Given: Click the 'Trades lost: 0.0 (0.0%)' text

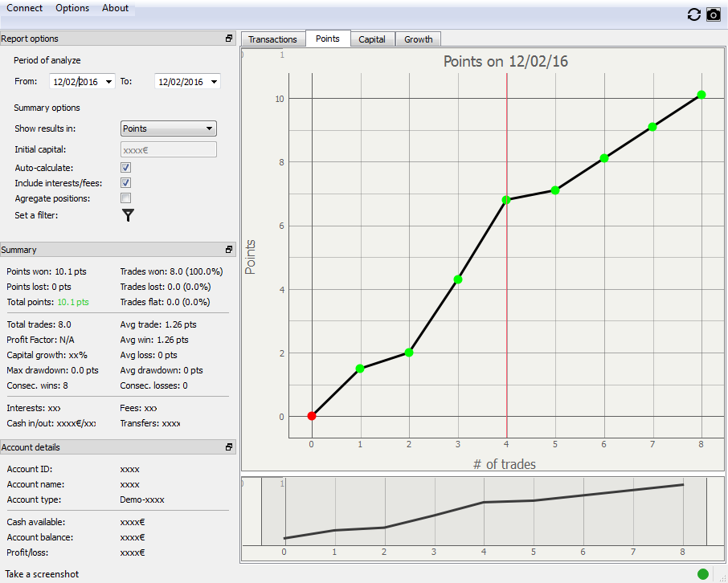Looking at the screenshot, I should point(166,287).
